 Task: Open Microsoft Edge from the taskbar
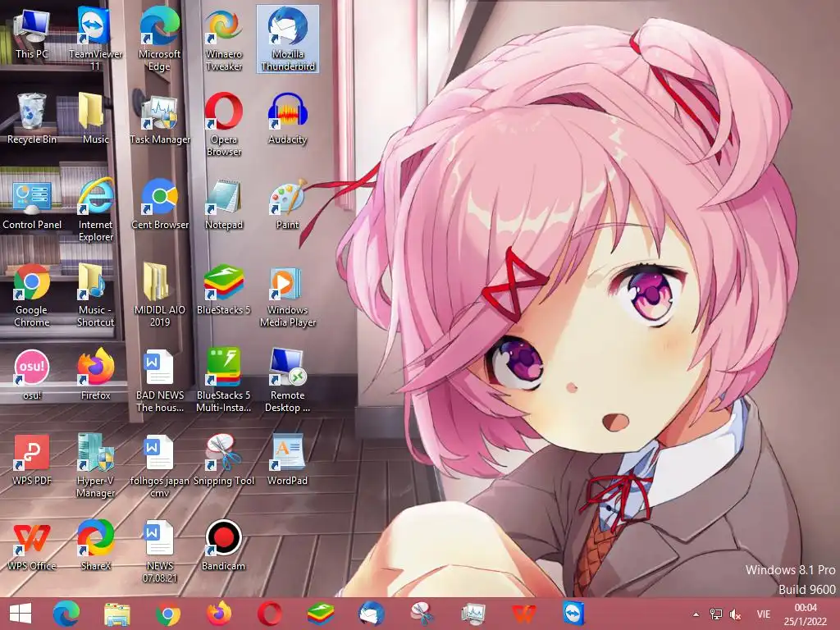[x=66, y=614]
